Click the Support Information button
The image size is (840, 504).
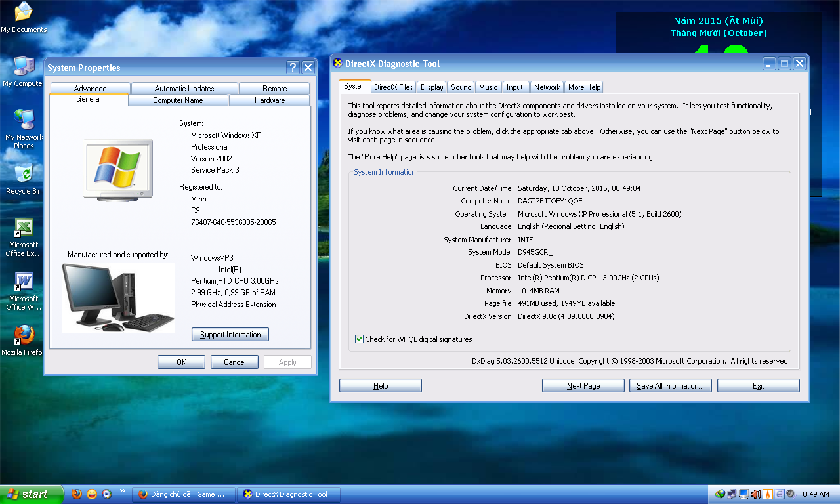point(230,335)
